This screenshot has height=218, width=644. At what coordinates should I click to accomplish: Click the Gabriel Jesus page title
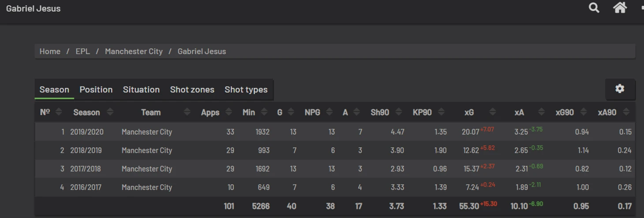pos(34,8)
